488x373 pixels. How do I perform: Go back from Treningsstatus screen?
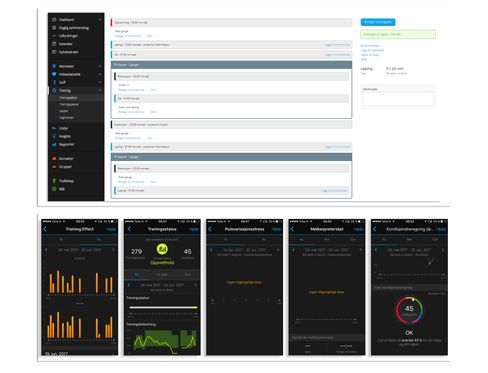tap(129, 229)
